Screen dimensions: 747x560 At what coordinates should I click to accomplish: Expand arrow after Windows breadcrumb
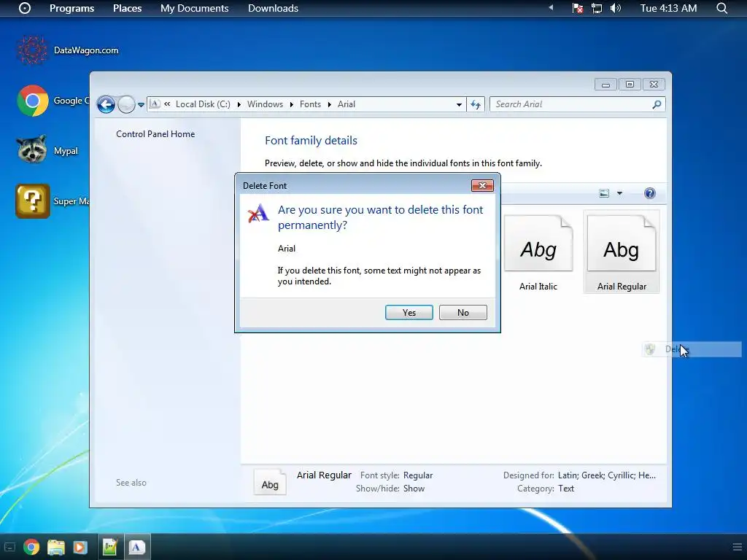point(292,104)
